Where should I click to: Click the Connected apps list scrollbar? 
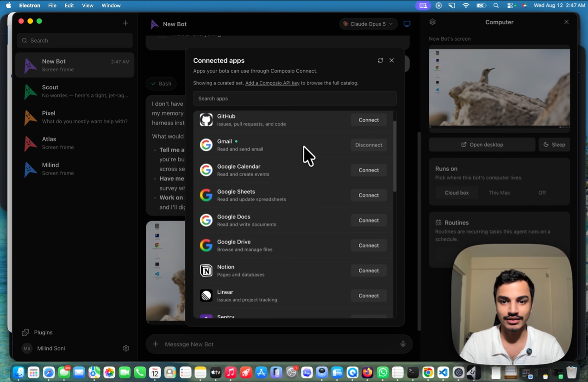pyautogui.click(x=395, y=156)
